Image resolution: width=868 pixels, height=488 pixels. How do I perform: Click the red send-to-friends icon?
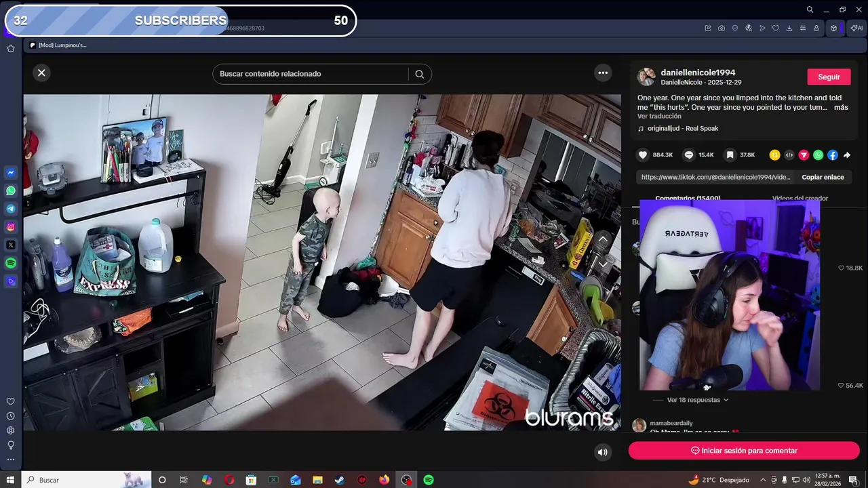pos(804,155)
